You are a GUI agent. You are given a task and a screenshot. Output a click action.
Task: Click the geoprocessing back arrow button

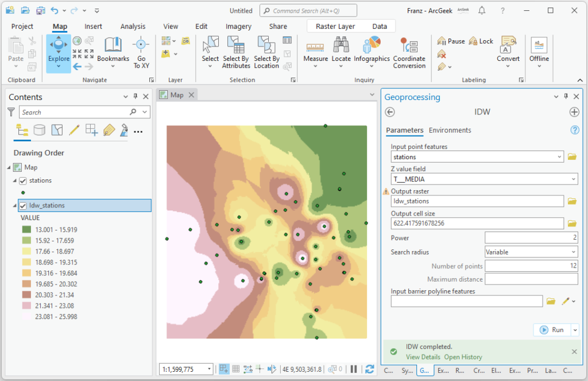[x=390, y=112]
